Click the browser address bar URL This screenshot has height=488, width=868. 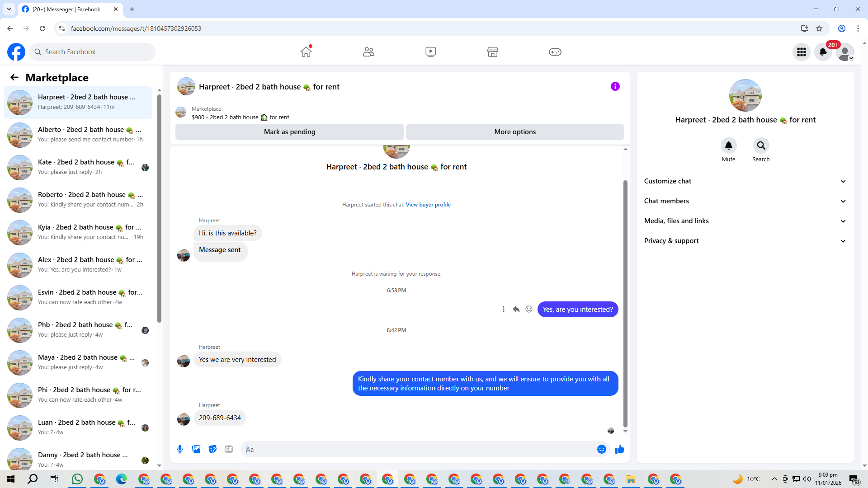coord(136,28)
